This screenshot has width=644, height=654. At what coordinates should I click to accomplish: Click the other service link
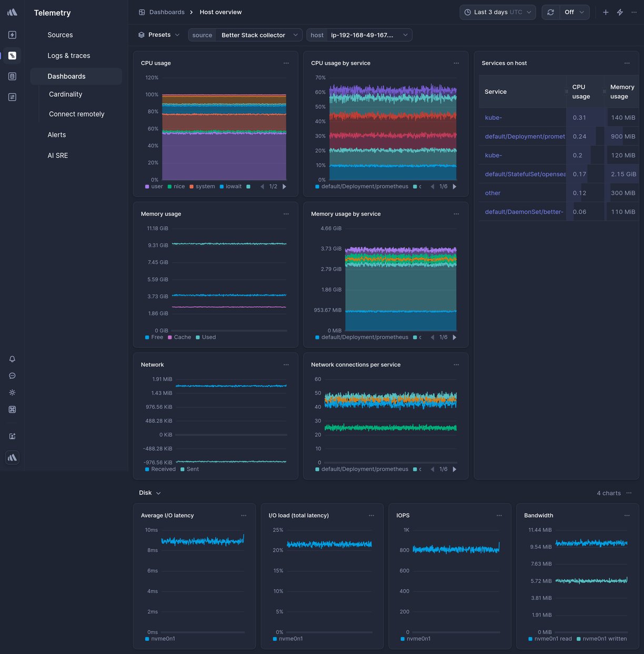tap(492, 193)
